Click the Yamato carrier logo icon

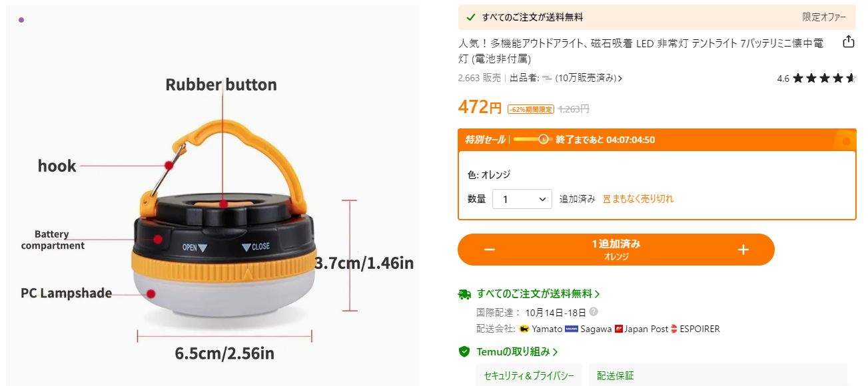524,329
